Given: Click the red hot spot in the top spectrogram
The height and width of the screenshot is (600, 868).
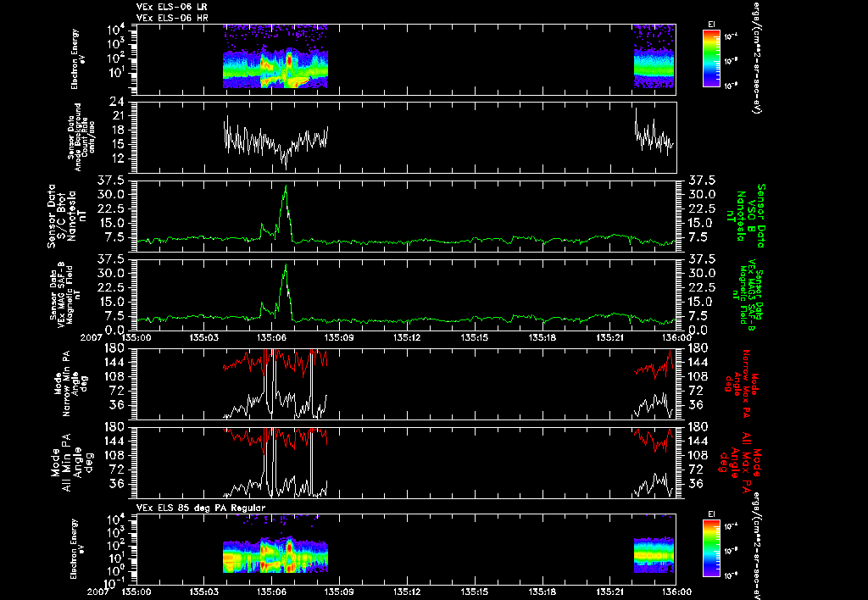Looking at the screenshot, I should pos(288,61).
